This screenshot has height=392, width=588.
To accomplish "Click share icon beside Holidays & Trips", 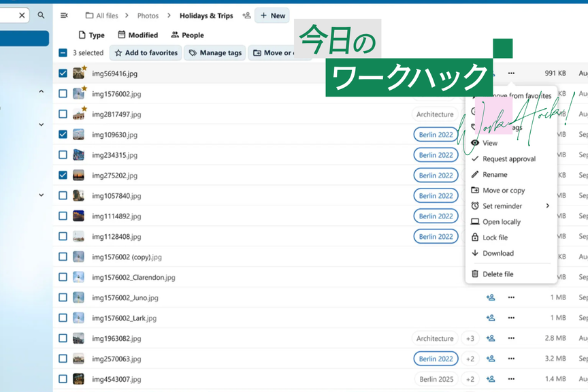I will 246,16.
